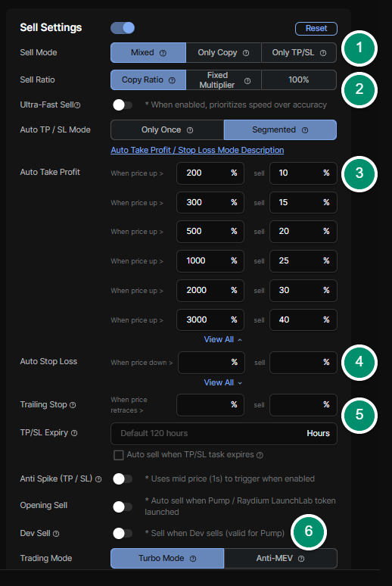
Task: Check Auto sell when TP/SL task expires
Action: (x=119, y=455)
